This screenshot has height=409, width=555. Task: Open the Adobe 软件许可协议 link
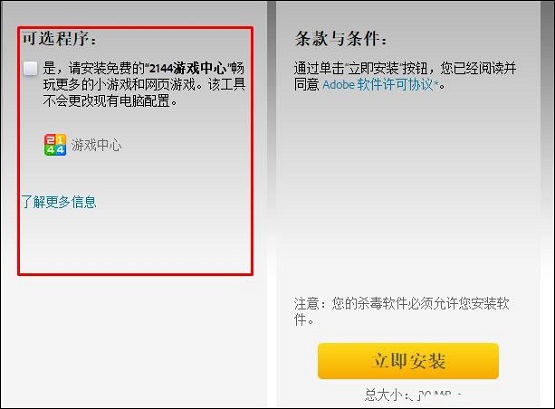point(378,85)
